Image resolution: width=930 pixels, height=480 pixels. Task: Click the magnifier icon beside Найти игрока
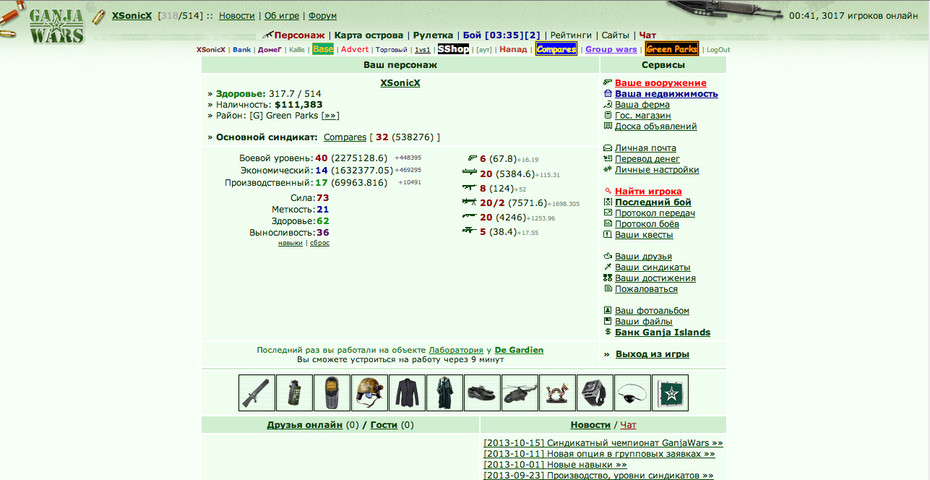(x=607, y=191)
